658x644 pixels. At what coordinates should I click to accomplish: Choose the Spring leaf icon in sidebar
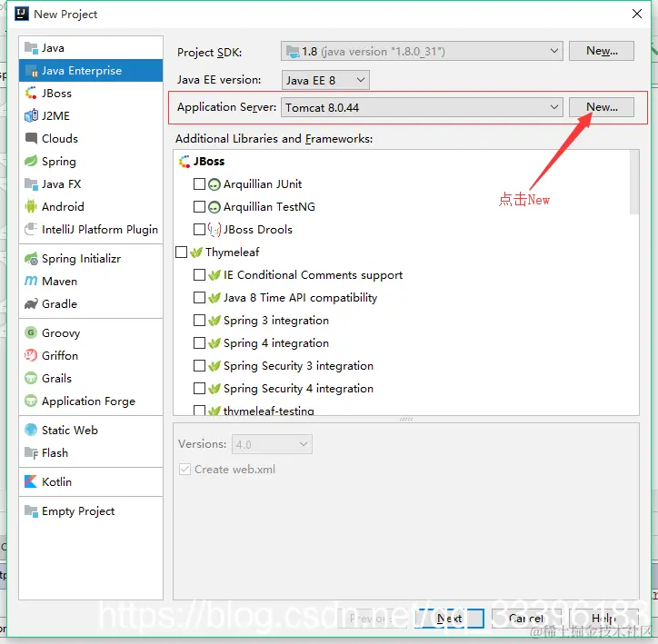pos(31,161)
